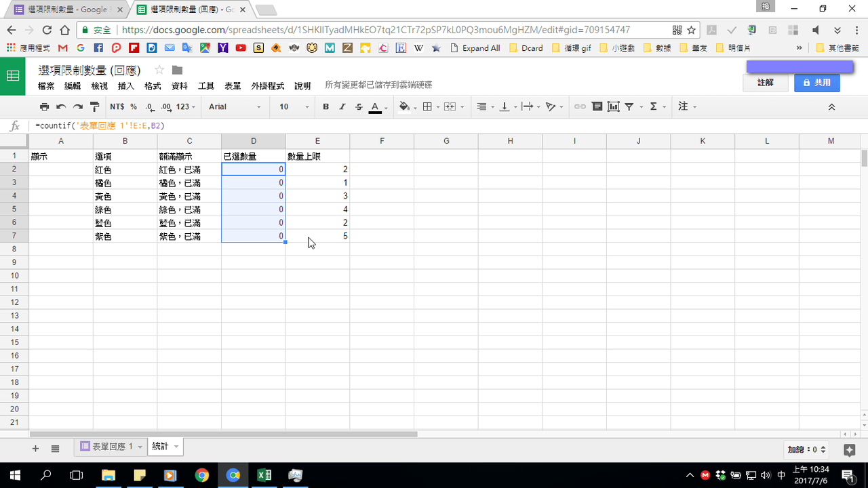Open the 插入 menu
The width and height of the screenshot is (868, 488).
(126, 86)
